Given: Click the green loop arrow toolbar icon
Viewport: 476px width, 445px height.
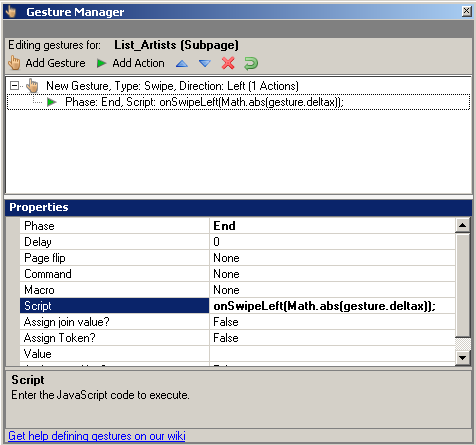Looking at the screenshot, I should click(251, 63).
